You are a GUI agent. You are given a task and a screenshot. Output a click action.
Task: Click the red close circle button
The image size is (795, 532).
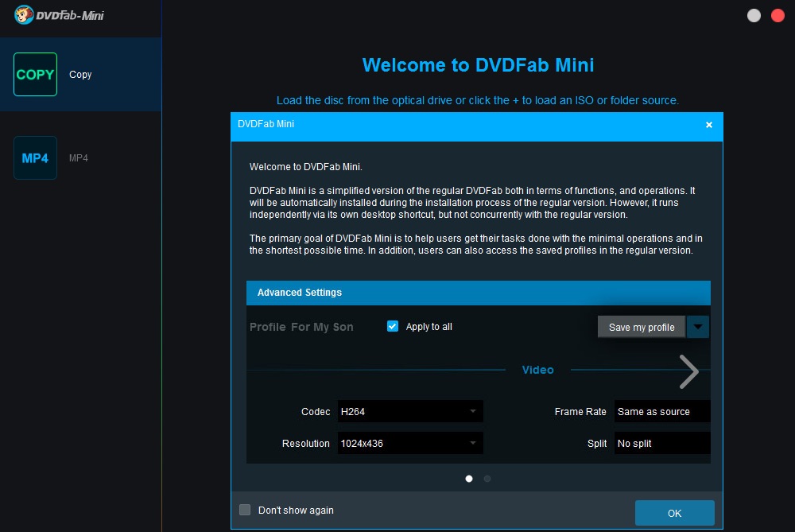pyautogui.click(x=778, y=16)
